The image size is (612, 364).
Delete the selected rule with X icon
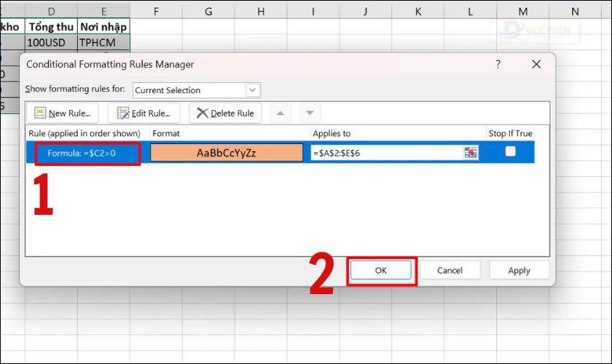(x=225, y=113)
